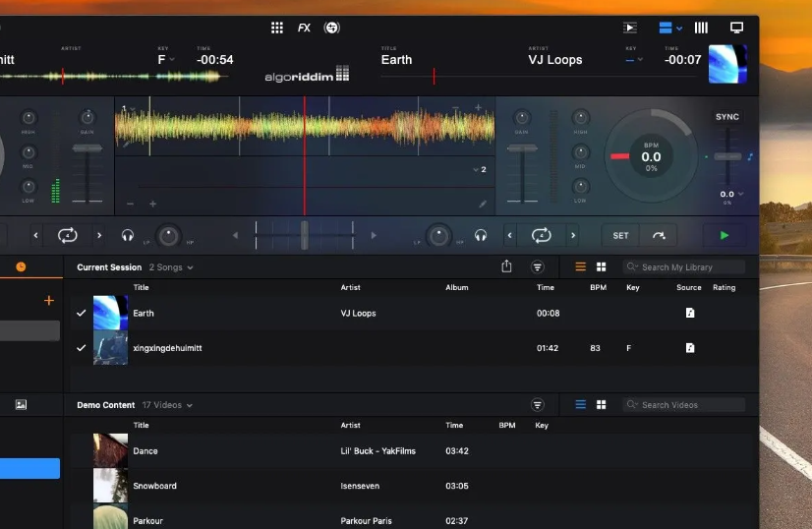Click the Earth album artwork in right deck

[x=727, y=64]
